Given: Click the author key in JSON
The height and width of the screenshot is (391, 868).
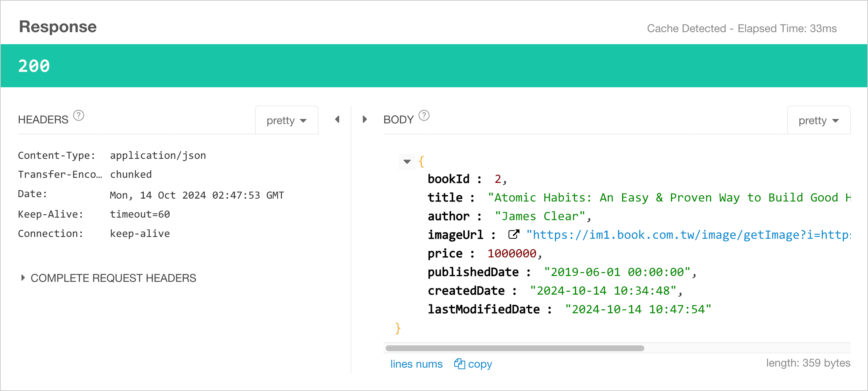Looking at the screenshot, I should (x=448, y=216).
